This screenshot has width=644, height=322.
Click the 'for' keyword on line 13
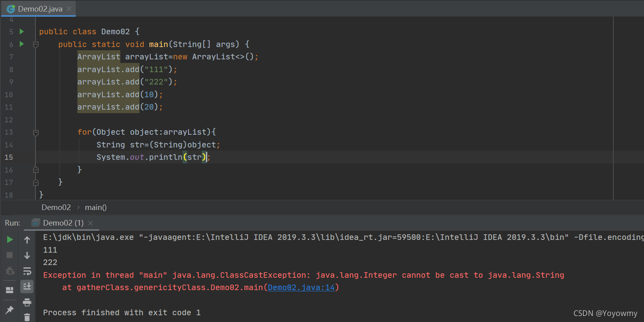click(x=84, y=132)
